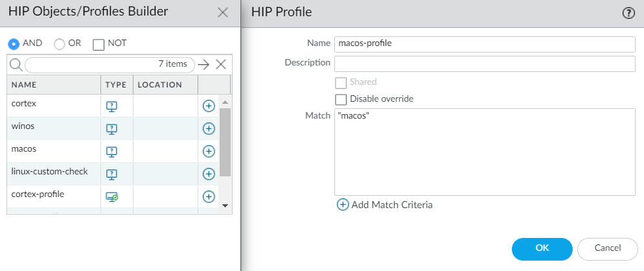This screenshot has width=644, height=271.
Task: Cancel the HIP Profile dialog
Action: (x=607, y=248)
